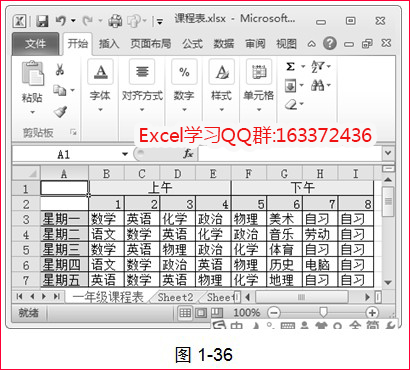Viewport: 410px width, 370px height.
Task: Click the Undo icon
Action: tap(61, 21)
